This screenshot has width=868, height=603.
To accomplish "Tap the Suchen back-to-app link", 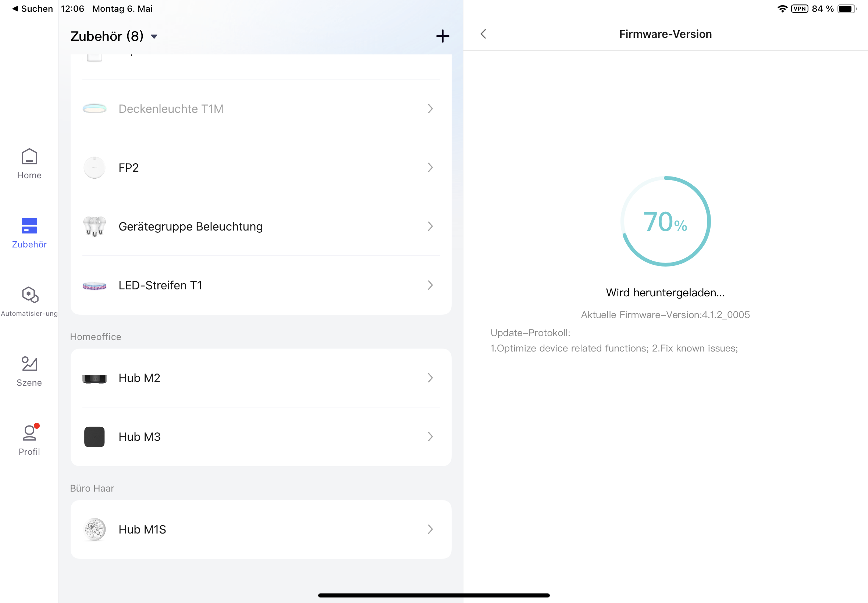I will click(x=32, y=9).
